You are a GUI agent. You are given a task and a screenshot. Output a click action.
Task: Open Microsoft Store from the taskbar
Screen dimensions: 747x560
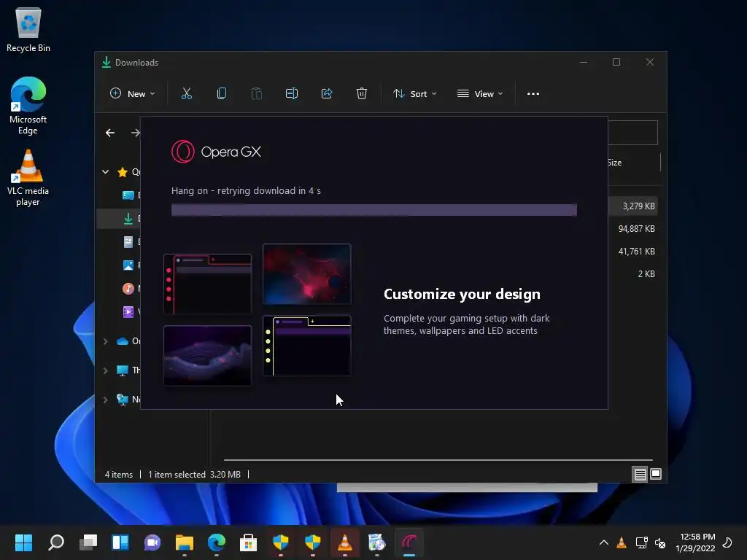[x=248, y=542]
